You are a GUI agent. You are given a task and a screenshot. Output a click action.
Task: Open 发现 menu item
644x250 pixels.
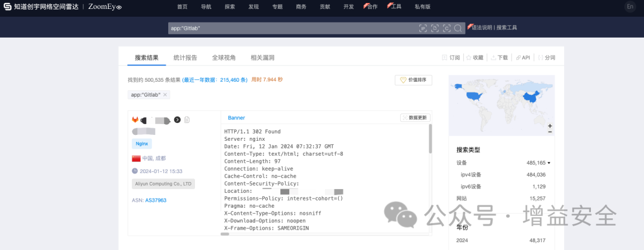pyautogui.click(x=254, y=7)
